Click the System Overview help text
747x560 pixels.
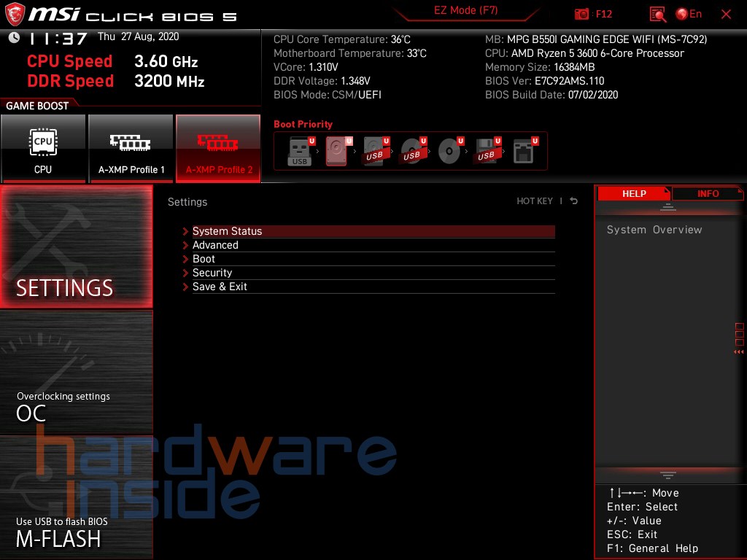tap(654, 230)
